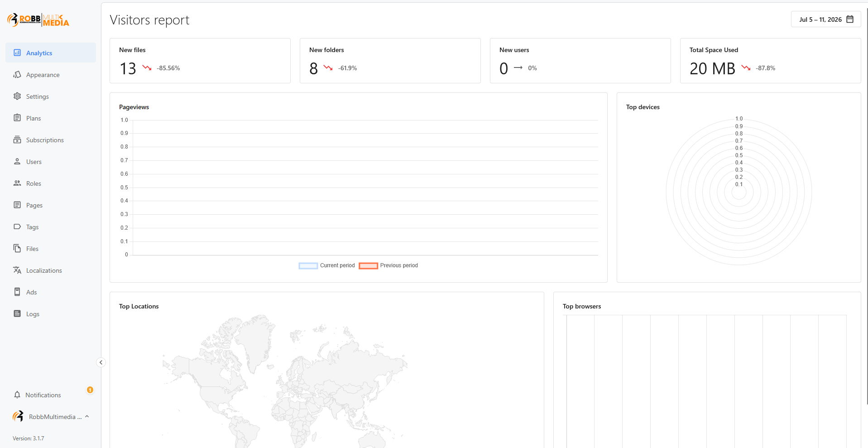This screenshot has height=448, width=868.
Task: Click the Settings gear icon
Action: coord(17,96)
